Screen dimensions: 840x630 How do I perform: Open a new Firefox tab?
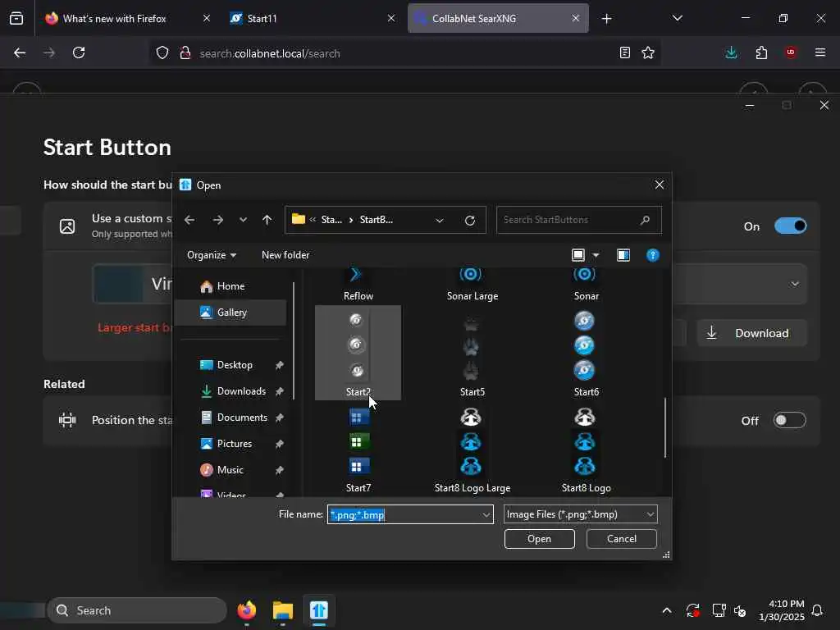pyautogui.click(x=606, y=19)
